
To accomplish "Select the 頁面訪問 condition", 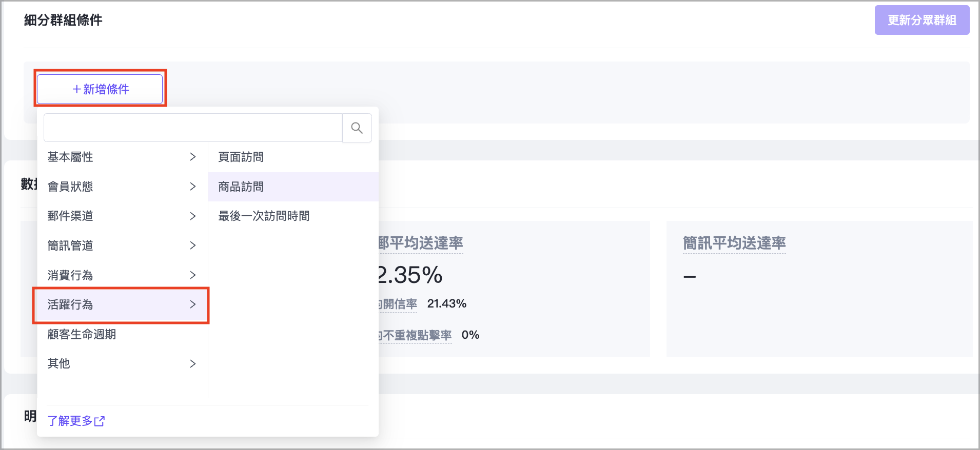I will tap(241, 157).
